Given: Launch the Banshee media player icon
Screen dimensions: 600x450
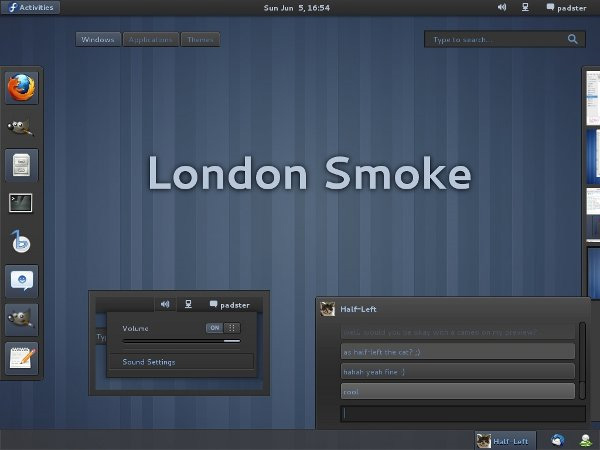Looking at the screenshot, I should point(21,242).
